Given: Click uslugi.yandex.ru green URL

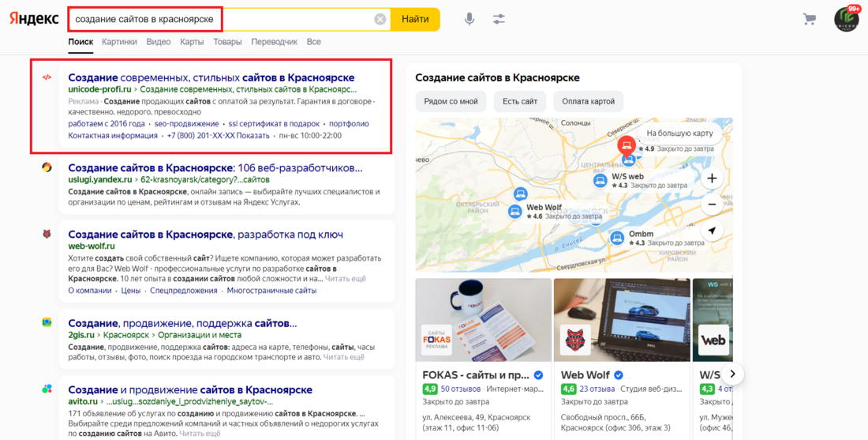Looking at the screenshot, I should tap(100, 179).
